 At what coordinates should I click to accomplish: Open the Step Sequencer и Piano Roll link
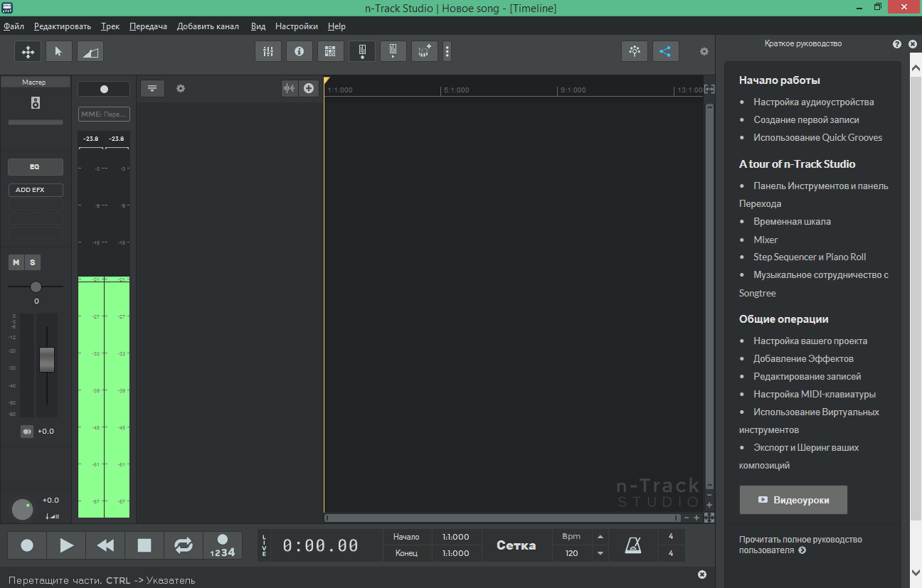point(810,257)
